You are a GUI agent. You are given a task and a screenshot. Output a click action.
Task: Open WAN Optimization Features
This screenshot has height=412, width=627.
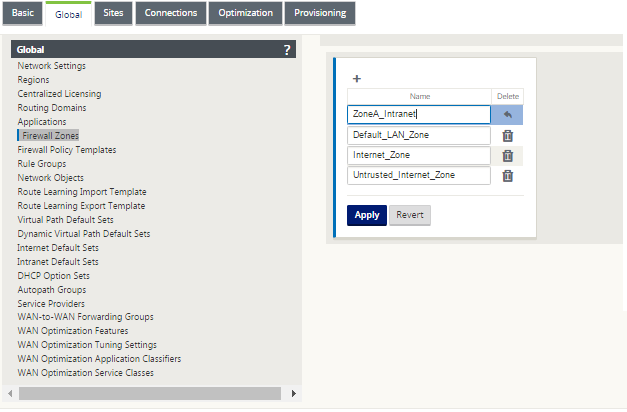[x=73, y=331]
